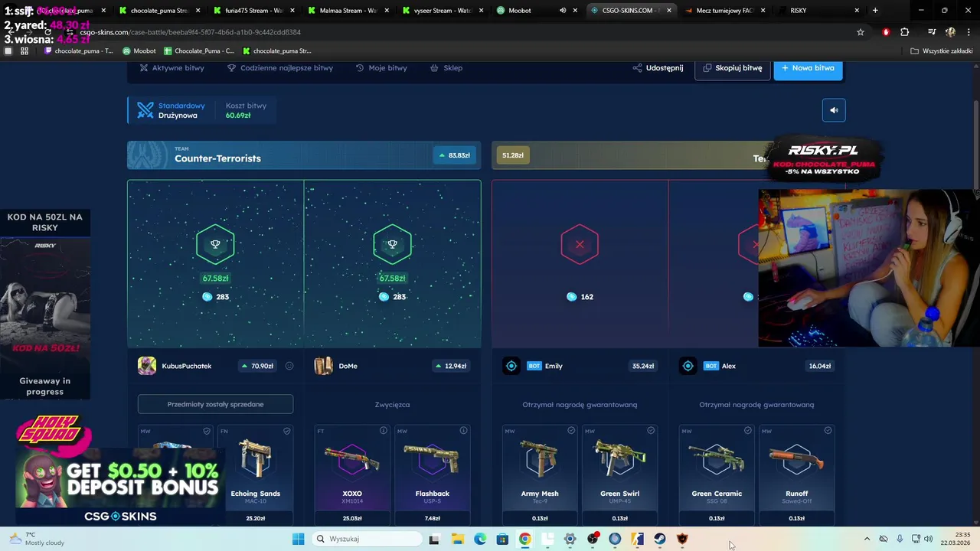
Task: Click trophy icon of second Counter-Terrorists slot
Action: 392,244
